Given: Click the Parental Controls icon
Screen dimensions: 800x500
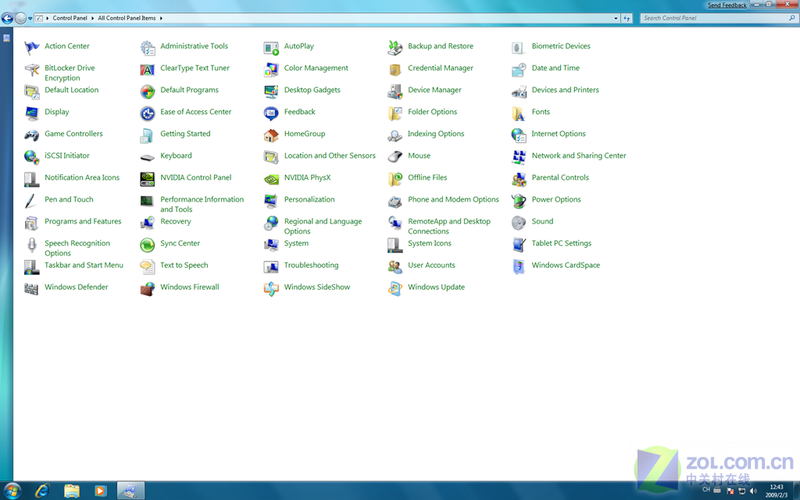Looking at the screenshot, I should pyautogui.click(x=518, y=180).
